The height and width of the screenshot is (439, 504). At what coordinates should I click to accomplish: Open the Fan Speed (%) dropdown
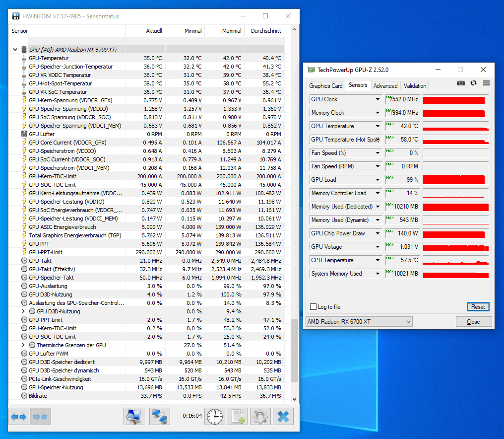[x=378, y=153]
